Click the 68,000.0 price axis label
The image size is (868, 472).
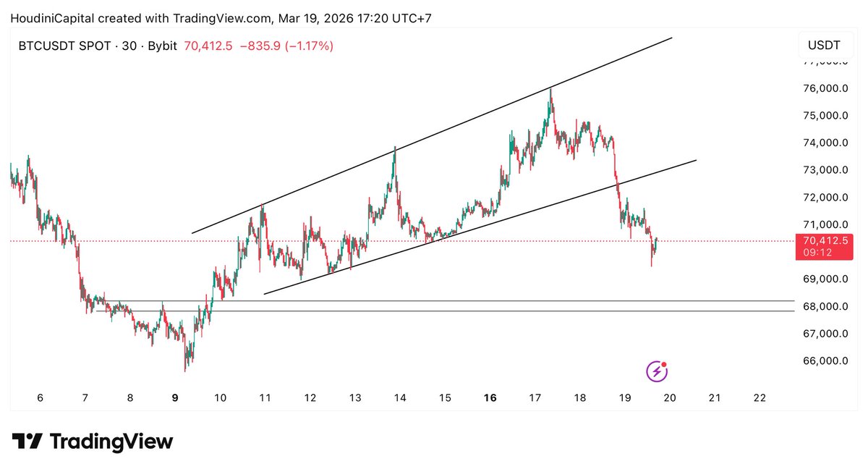(x=825, y=306)
